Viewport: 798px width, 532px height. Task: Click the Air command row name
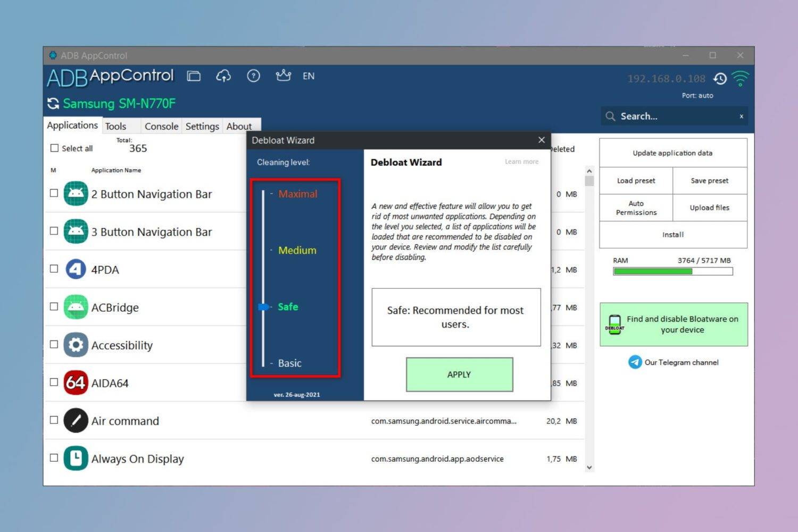[125, 421]
